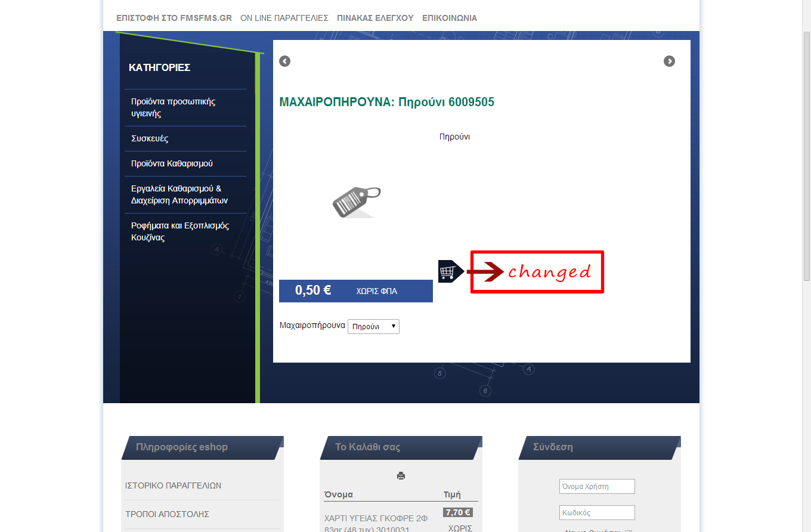The height and width of the screenshot is (532, 811).
Task: Open ΙΣΤΟΡΙΚΟ ΠΑΡΑΓΓΕΛΙΩΝ link
Action: pos(173,485)
